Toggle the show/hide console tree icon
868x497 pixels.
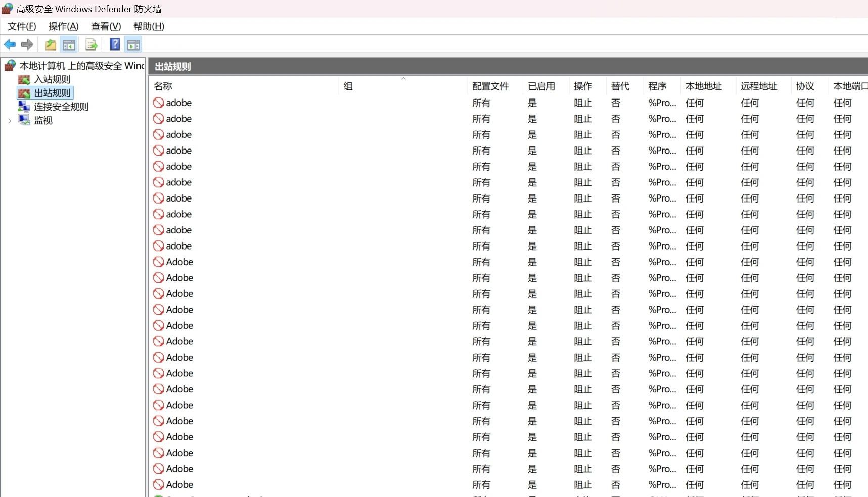tap(69, 44)
